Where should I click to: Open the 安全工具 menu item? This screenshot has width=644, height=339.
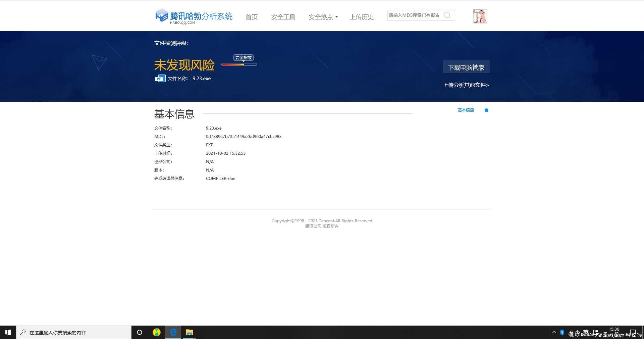coord(283,17)
